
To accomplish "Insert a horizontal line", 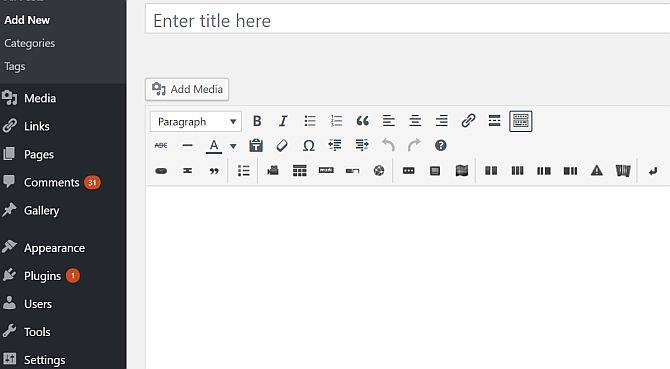I will coord(187,146).
